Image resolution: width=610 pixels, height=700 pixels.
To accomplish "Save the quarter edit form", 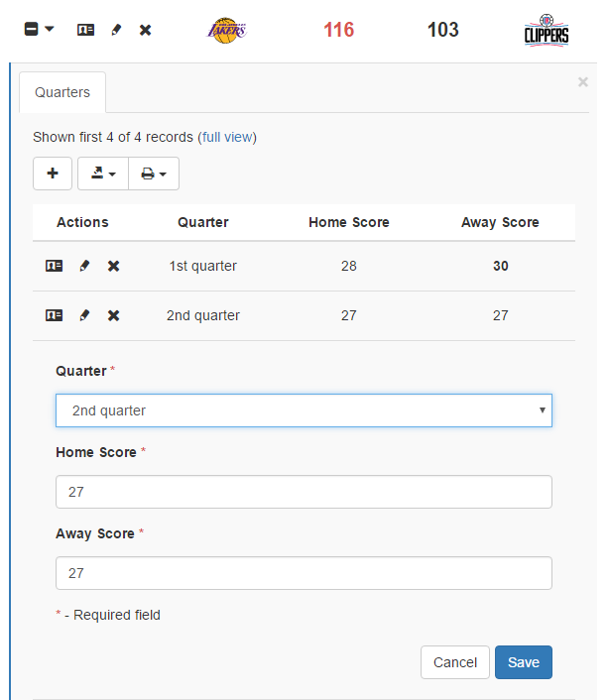I will (523, 662).
